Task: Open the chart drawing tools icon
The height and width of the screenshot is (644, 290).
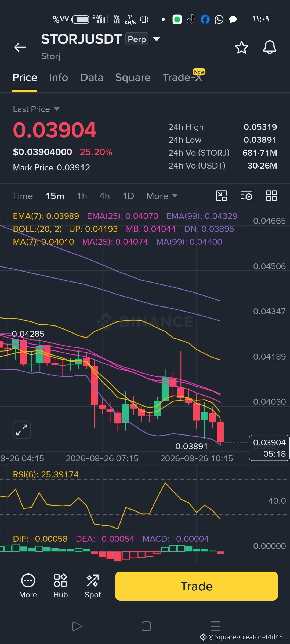Action: coord(222,196)
